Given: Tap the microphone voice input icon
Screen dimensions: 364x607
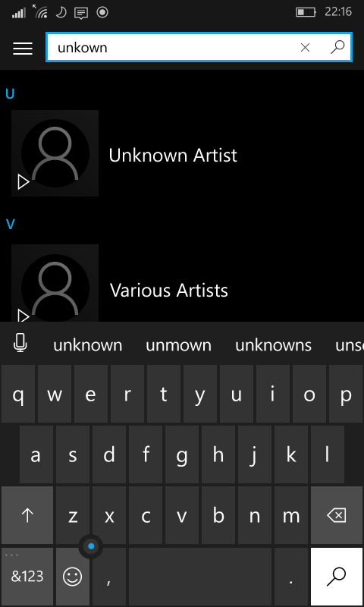Looking at the screenshot, I should 20,343.
